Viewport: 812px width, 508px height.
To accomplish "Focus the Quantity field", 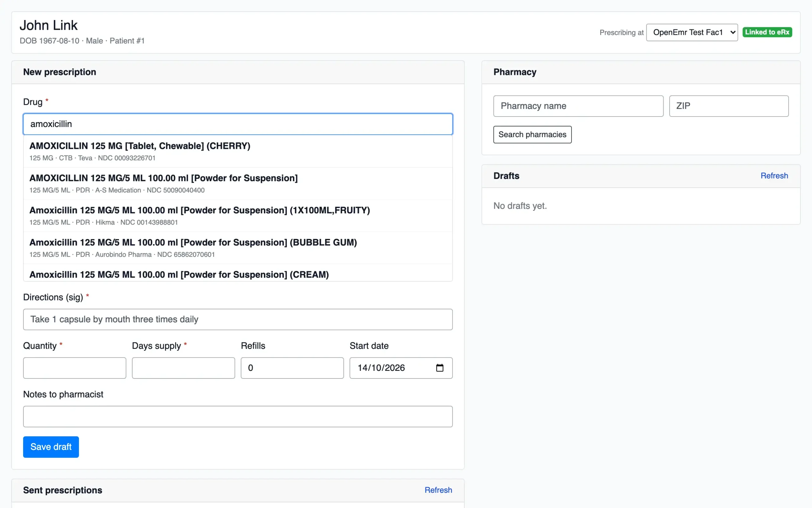I will pyautogui.click(x=75, y=368).
